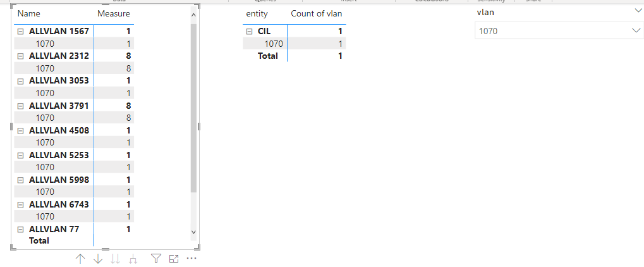Open more options ellipsis menu

pos(191,258)
